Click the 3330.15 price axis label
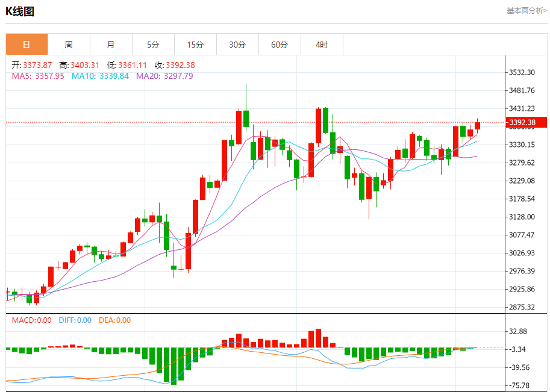550x392 pixels. click(x=522, y=145)
